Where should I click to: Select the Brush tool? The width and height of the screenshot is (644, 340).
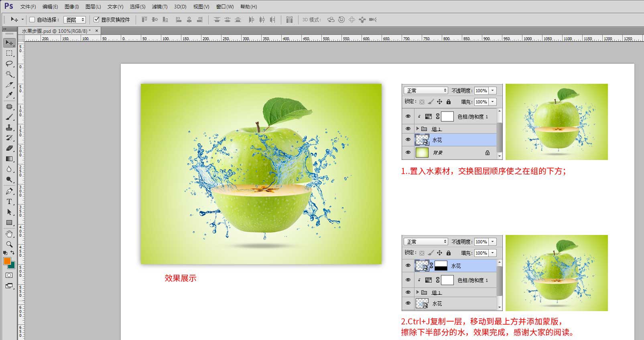(x=9, y=117)
